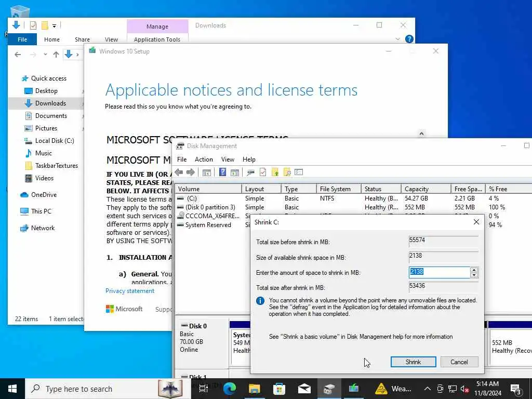The image size is (532, 399).
Task: Open the Windows Start menu
Action: pyautogui.click(x=12, y=389)
